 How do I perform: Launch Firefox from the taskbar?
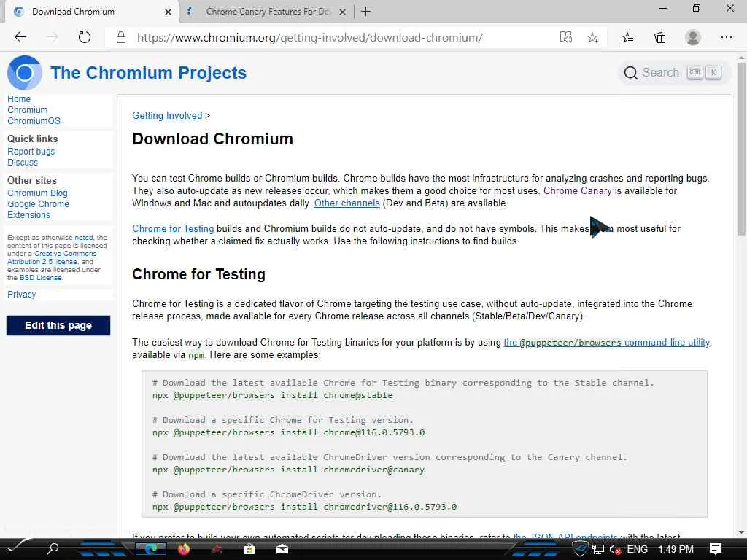point(184,549)
